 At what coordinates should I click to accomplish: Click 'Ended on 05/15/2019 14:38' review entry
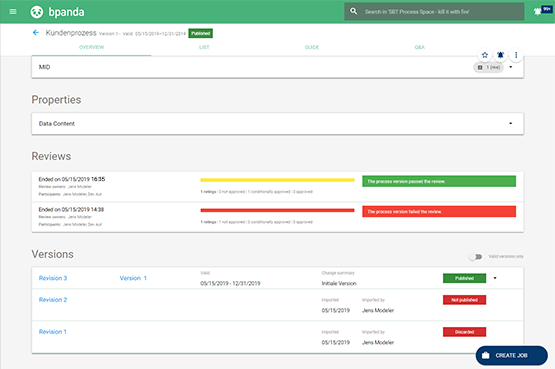click(x=71, y=209)
